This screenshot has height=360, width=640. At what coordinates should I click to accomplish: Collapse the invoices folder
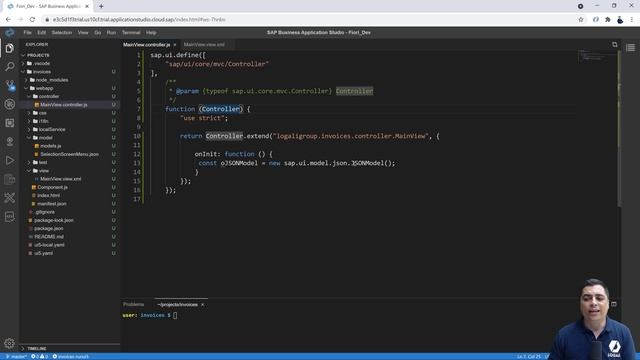[23, 72]
